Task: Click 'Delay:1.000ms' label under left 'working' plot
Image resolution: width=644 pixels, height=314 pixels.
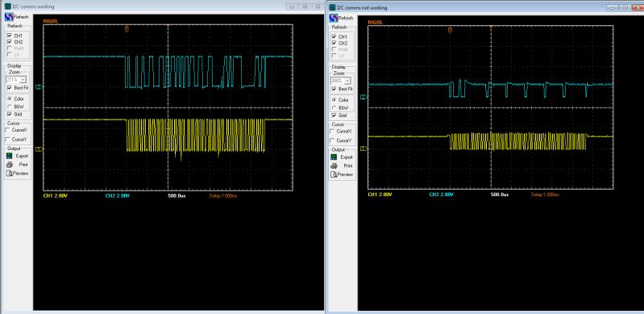Action: pos(223,196)
